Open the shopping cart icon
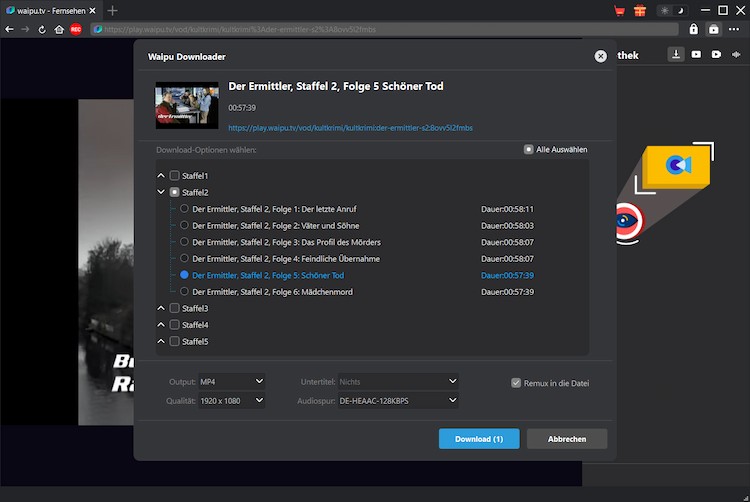Image resolution: width=750 pixels, height=502 pixels. click(x=619, y=11)
